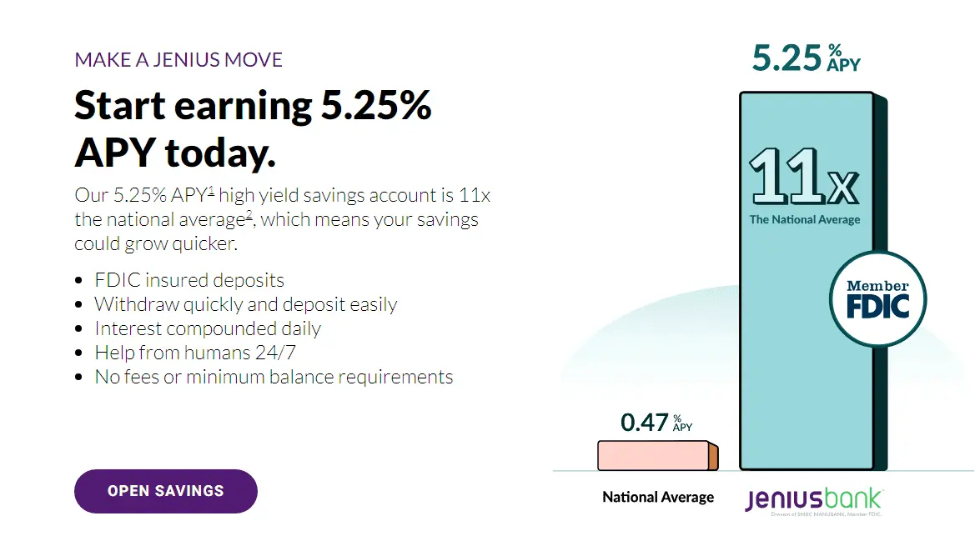This screenshot has width=980, height=556.
Task: Open footnote 1 next to APY
Action: [212, 191]
